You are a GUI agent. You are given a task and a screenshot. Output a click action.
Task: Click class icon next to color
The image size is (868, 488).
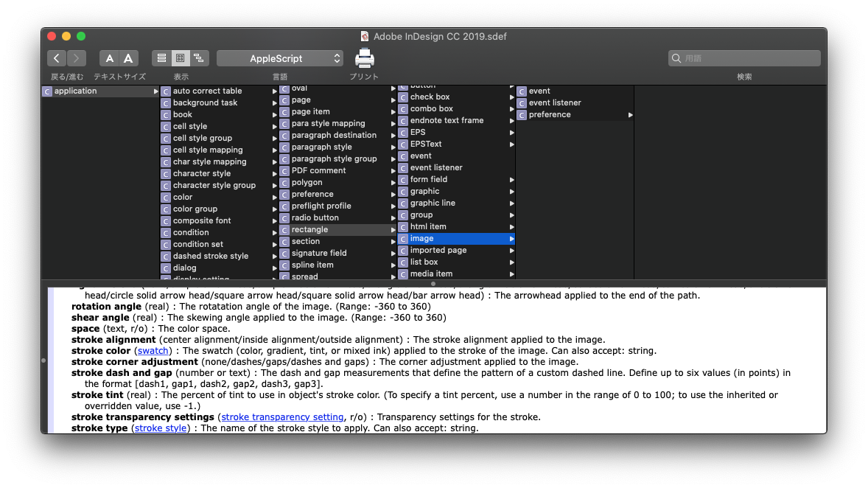click(x=166, y=198)
